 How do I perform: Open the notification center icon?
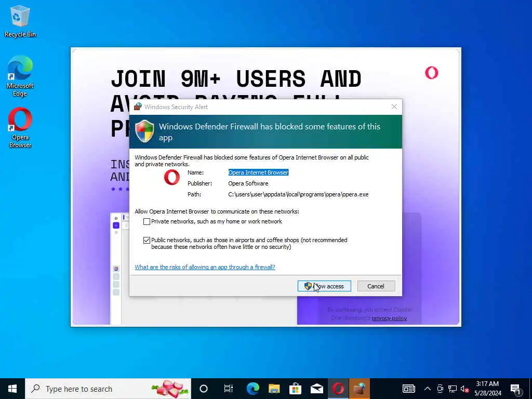[x=516, y=389]
